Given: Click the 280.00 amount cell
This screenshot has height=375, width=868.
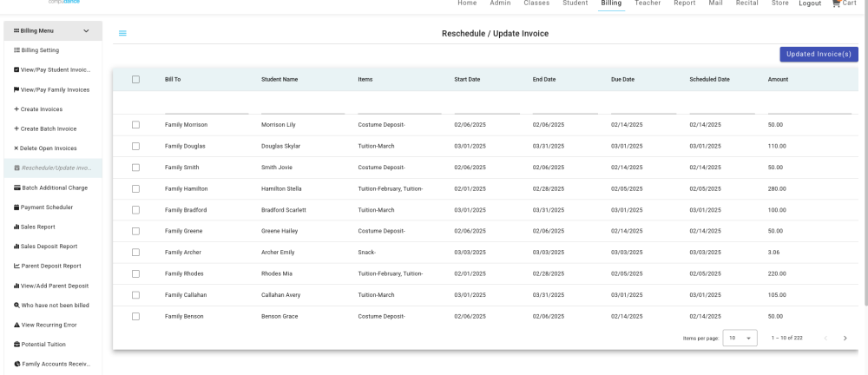Looking at the screenshot, I should click(777, 189).
